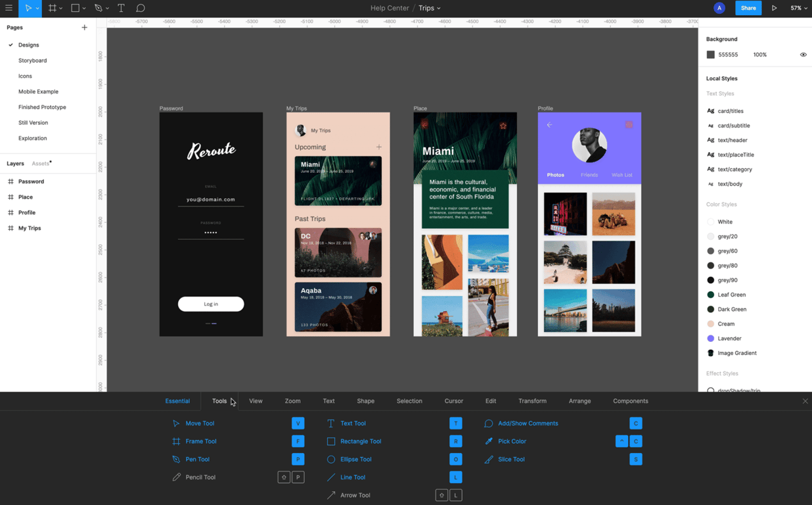Open the hamburger main menu
The height and width of the screenshot is (505, 812).
click(x=9, y=8)
